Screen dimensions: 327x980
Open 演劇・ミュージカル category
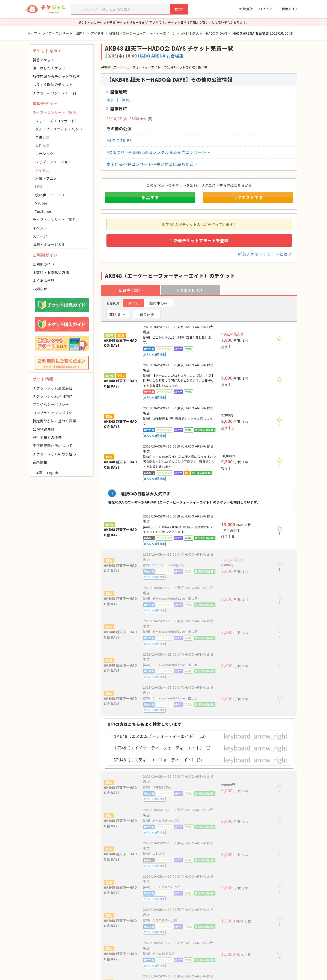pyautogui.click(x=49, y=244)
